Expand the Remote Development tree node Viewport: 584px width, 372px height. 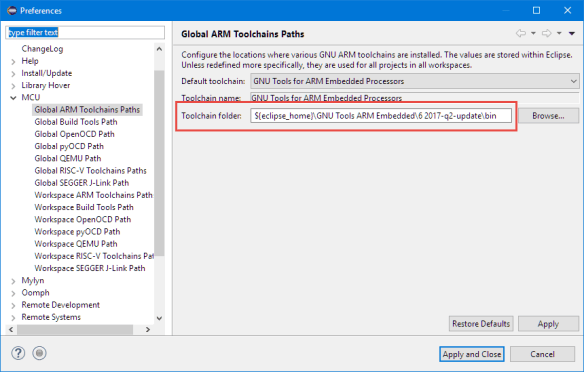(x=13, y=306)
